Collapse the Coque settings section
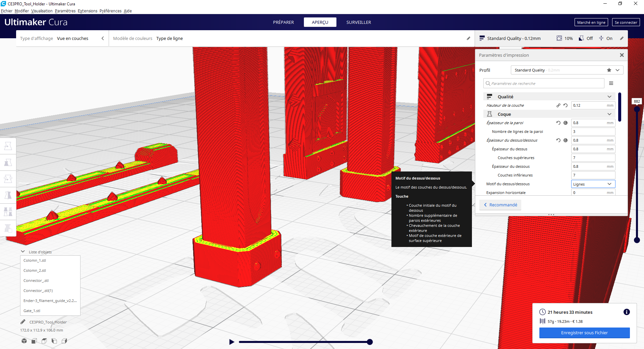Viewport: 644px width, 349px height. click(609, 114)
